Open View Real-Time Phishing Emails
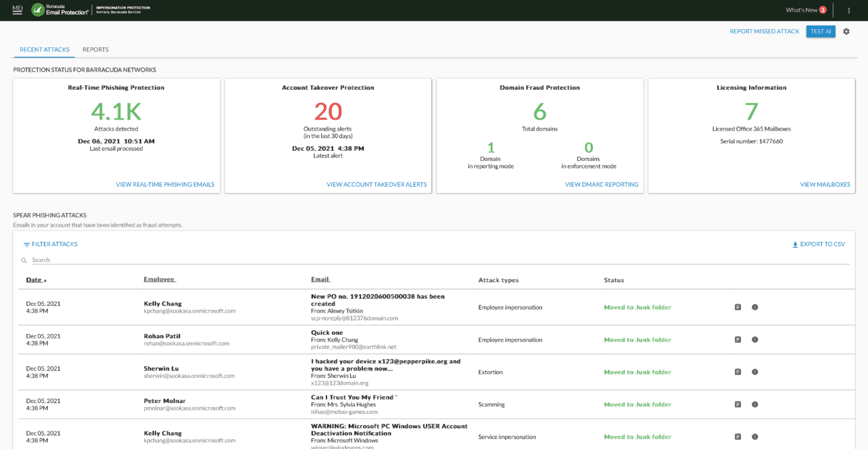The height and width of the screenshot is (449, 868). click(x=165, y=185)
